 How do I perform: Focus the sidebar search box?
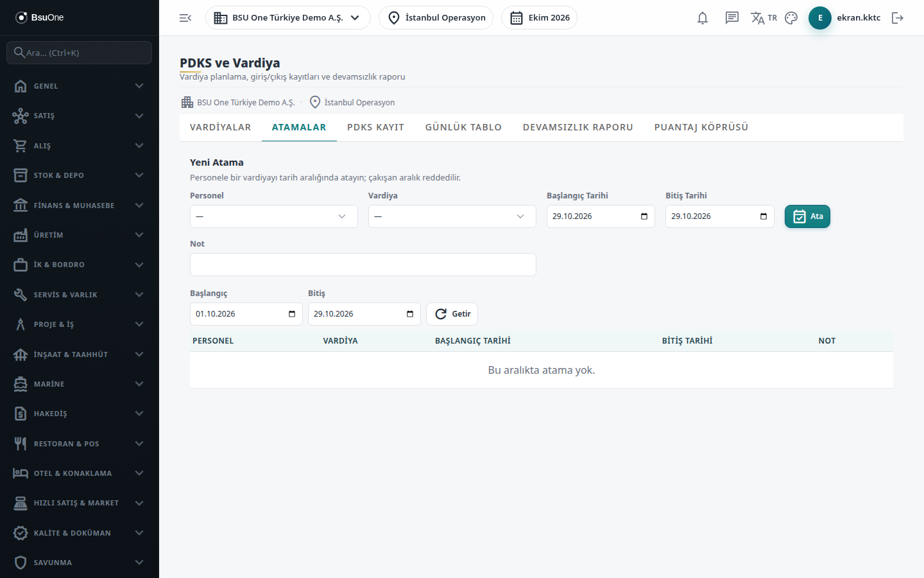pyautogui.click(x=80, y=53)
